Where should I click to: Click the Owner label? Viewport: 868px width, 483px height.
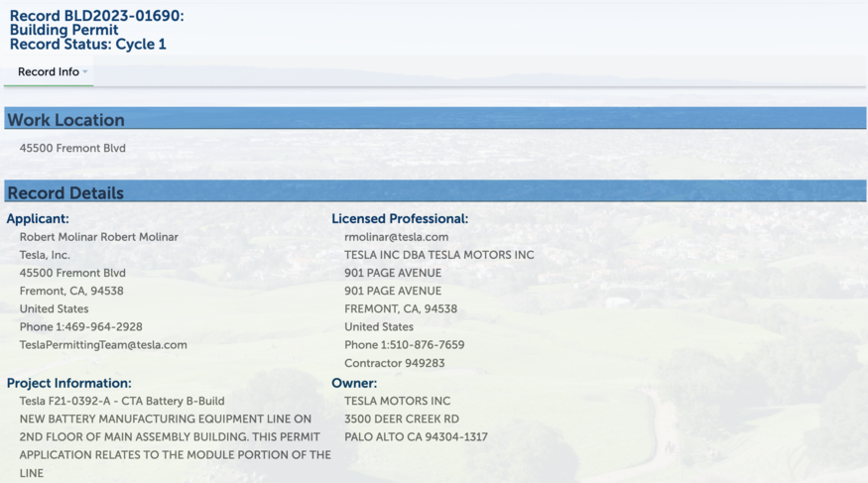pyautogui.click(x=354, y=383)
